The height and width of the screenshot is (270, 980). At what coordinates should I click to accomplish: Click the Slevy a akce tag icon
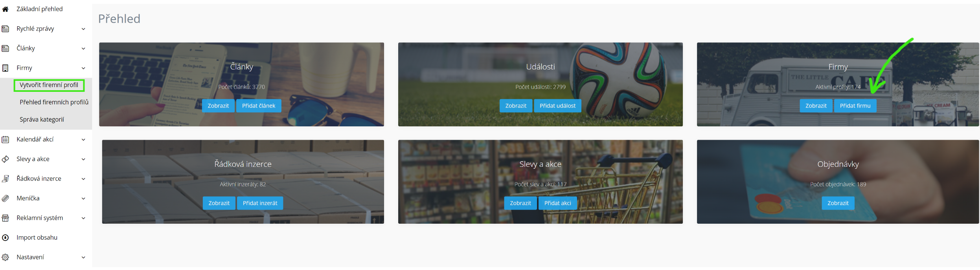point(5,159)
